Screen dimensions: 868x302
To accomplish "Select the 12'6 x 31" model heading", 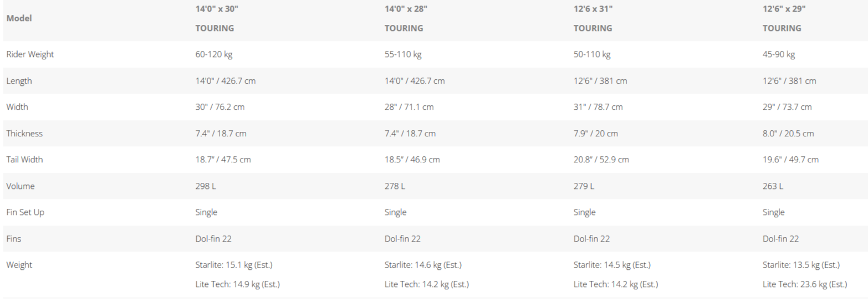I will click(x=593, y=9).
